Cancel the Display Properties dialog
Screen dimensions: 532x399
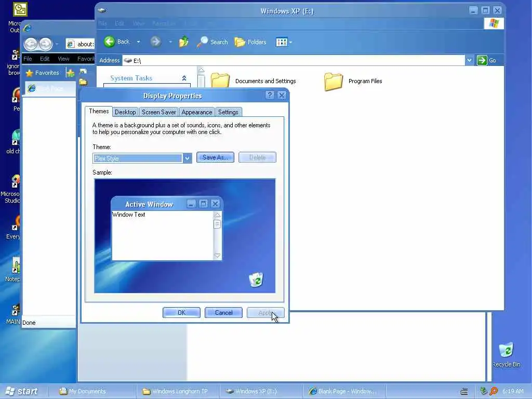click(223, 312)
